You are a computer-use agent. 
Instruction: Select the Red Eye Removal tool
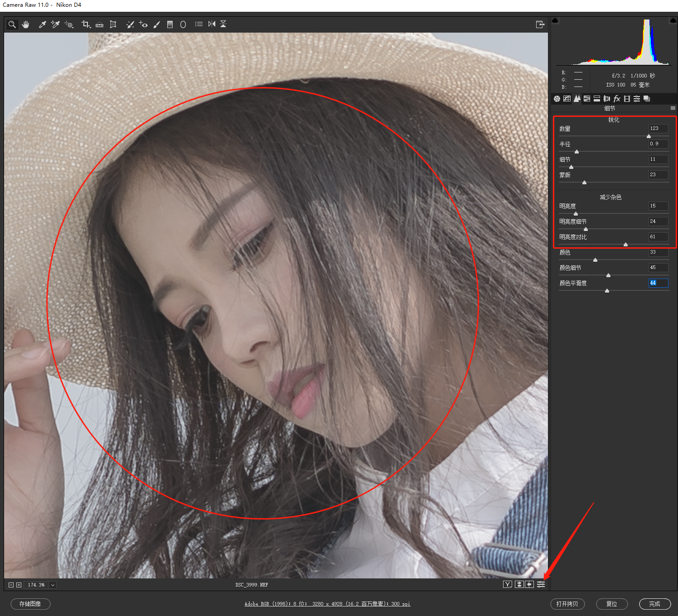143,24
